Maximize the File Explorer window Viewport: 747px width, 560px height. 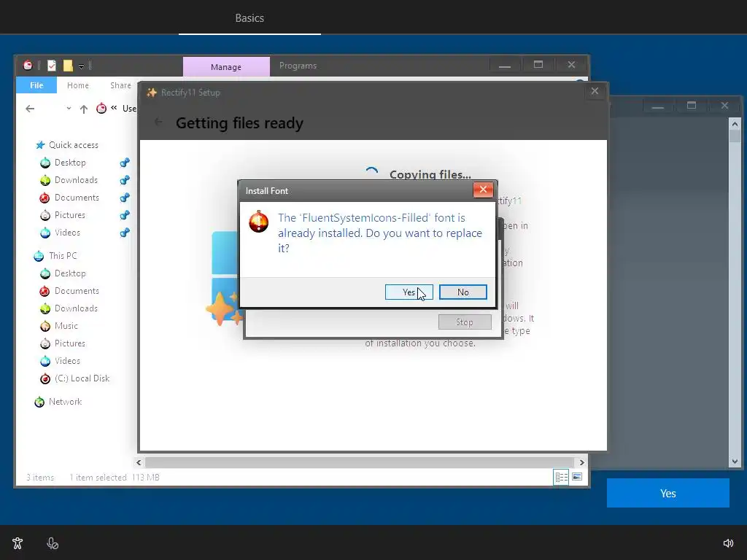point(538,65)
